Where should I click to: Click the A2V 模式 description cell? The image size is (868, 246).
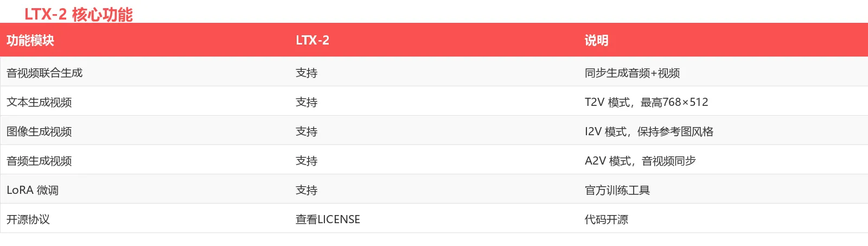point(640,161)
